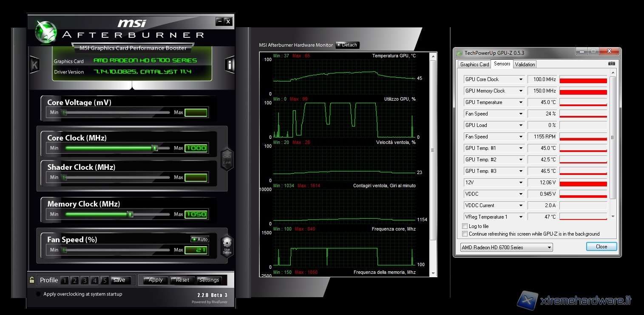Viewport: 644px width, 315px height.
Task: Open the GPU Memory Clock sensor dropdown
Action: point(521,91)
